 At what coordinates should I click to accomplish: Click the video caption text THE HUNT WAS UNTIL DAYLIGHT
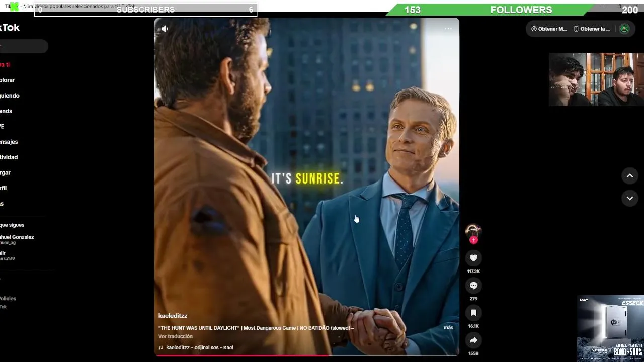click(x=256, y=328)
